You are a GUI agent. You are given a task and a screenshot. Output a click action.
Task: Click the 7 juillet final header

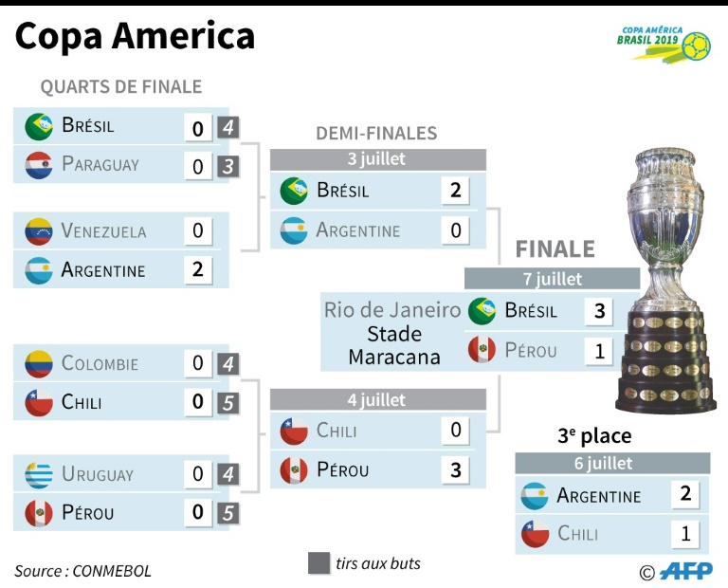click(552, 279)
